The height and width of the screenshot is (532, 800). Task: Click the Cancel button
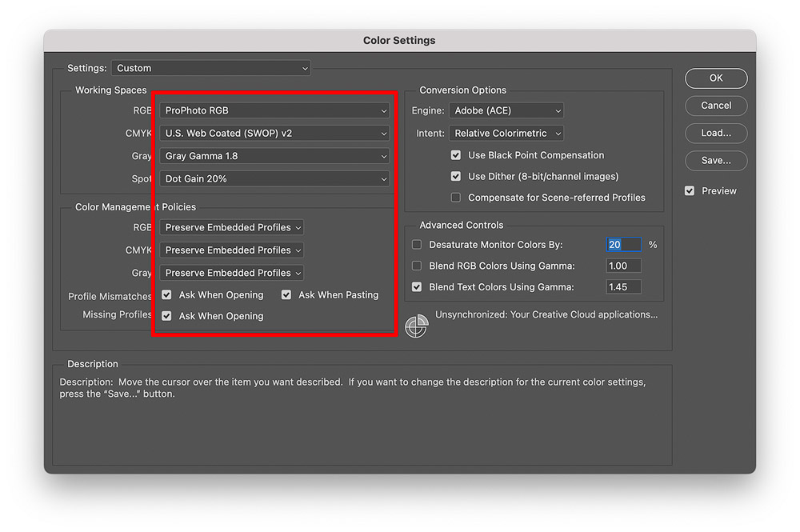click(716, 106)
